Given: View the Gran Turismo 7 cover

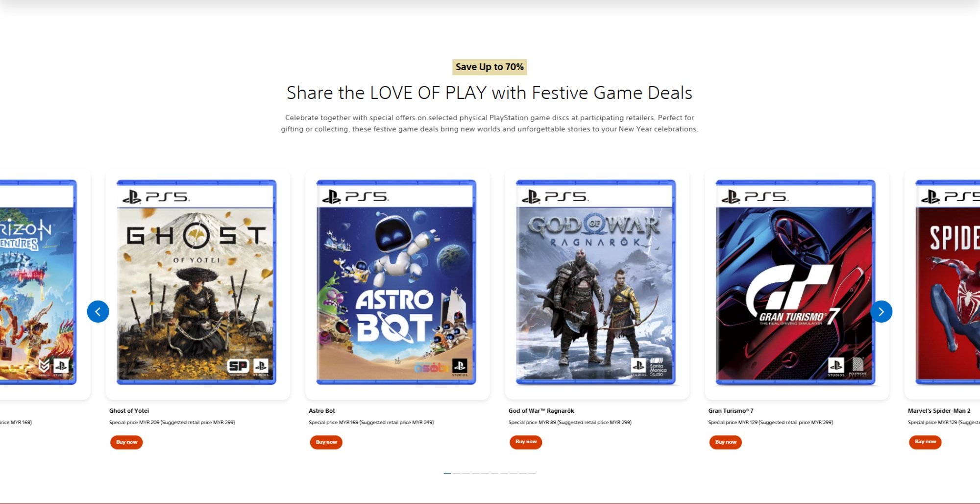Looking at the screenshot, I should [795, 282].
